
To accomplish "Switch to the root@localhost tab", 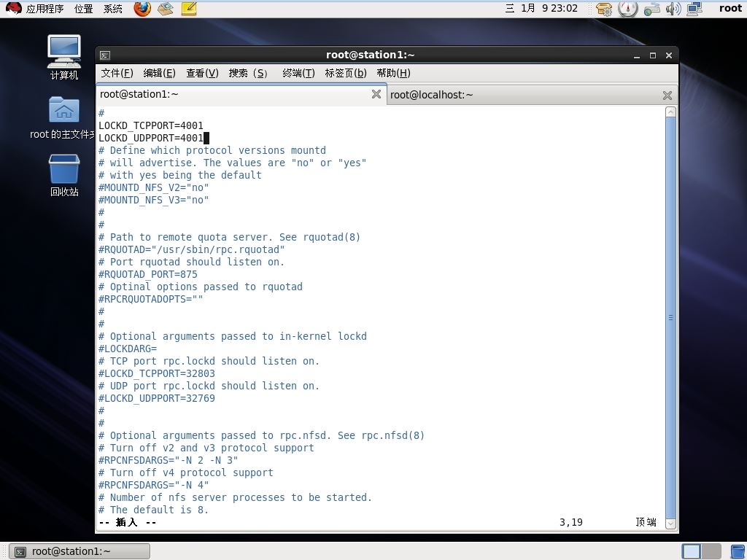I will click(532, 95).
